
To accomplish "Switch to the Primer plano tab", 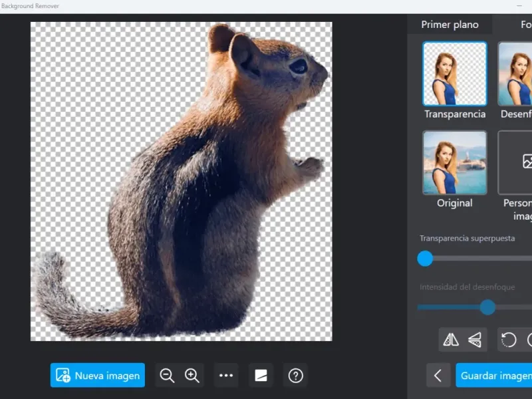I will [x=450, y=25].
